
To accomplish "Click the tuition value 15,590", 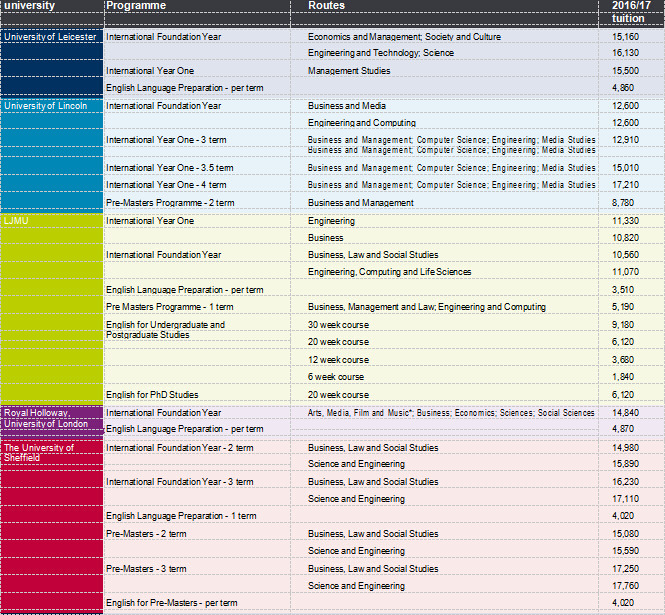I will [625, 551].
